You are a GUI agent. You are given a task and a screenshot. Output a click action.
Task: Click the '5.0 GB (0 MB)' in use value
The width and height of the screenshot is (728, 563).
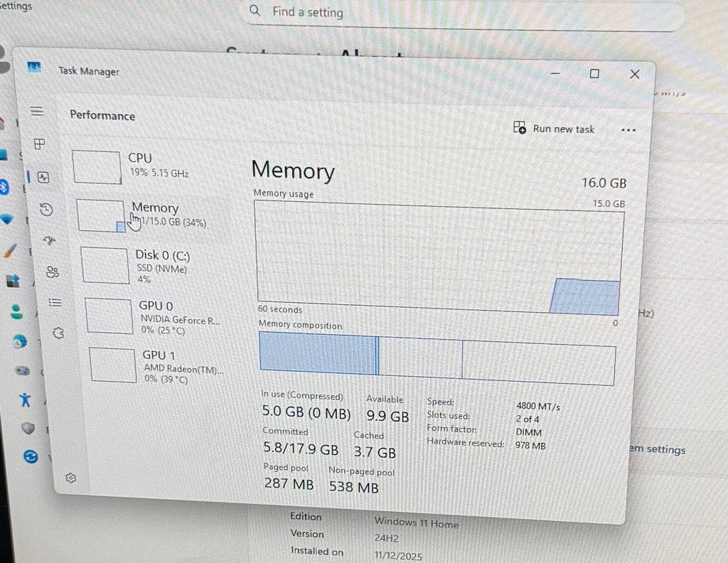tap(306, 412)
